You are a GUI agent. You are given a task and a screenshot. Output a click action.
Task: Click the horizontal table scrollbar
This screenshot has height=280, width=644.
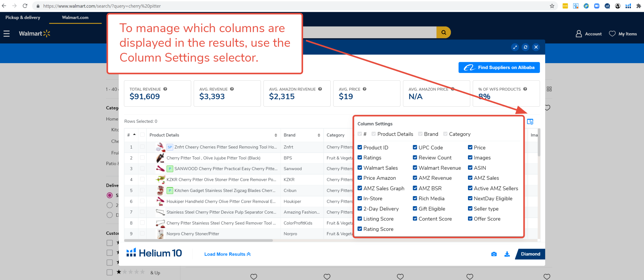[x=199, y=241]
